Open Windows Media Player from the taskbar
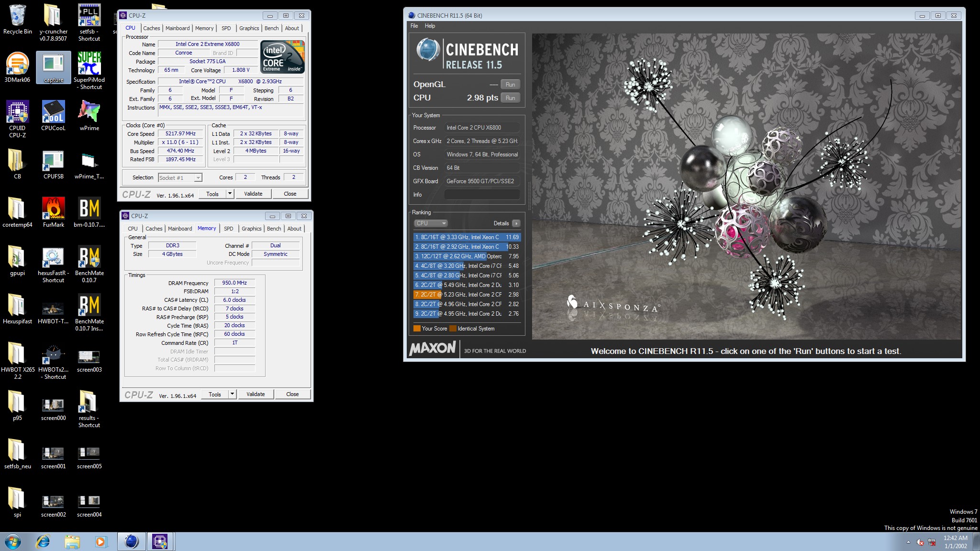 point(100,541)
